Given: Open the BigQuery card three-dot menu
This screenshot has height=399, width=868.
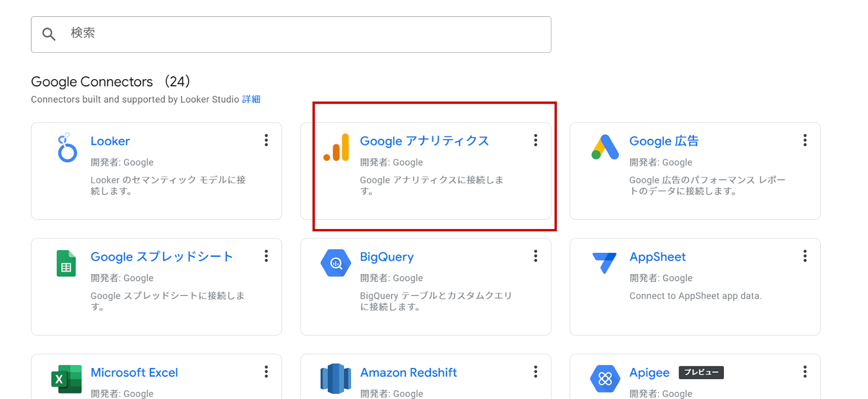Looking at the screenshot, I should click(x=535, y=256).
